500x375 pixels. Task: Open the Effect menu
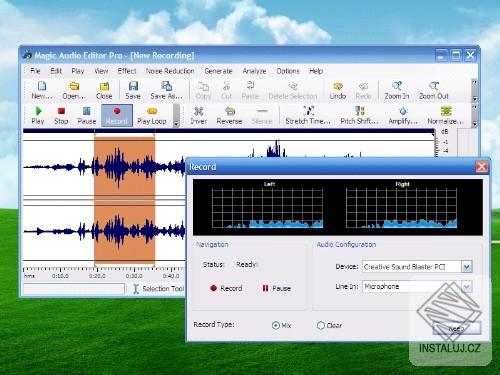click(127, 71)
